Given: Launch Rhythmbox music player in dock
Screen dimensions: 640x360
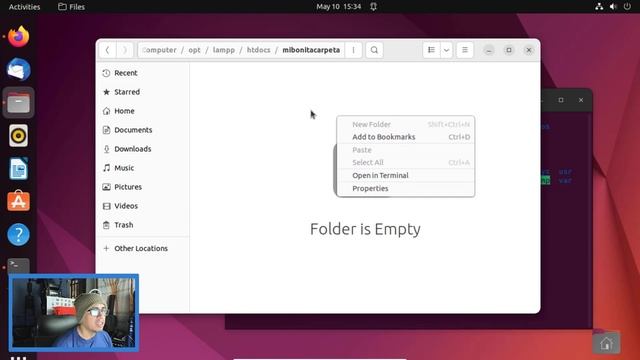Looking at the screenshot, I should [18, 136].
